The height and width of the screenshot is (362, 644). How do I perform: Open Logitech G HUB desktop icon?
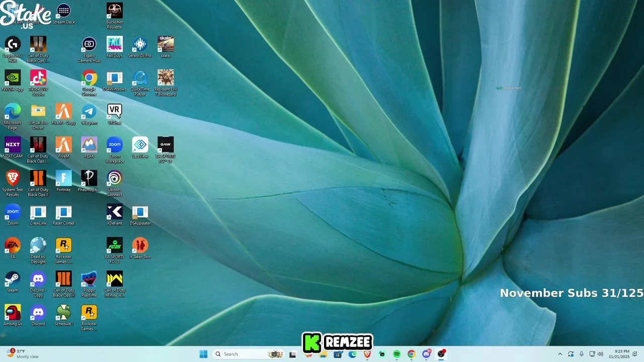(13, 49)
